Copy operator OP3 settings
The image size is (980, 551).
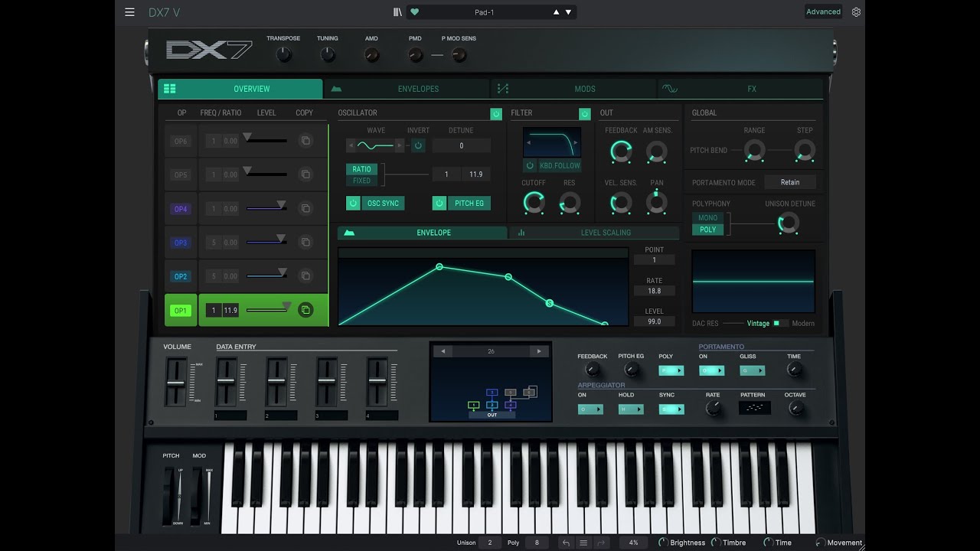click(x=305, y=243)
